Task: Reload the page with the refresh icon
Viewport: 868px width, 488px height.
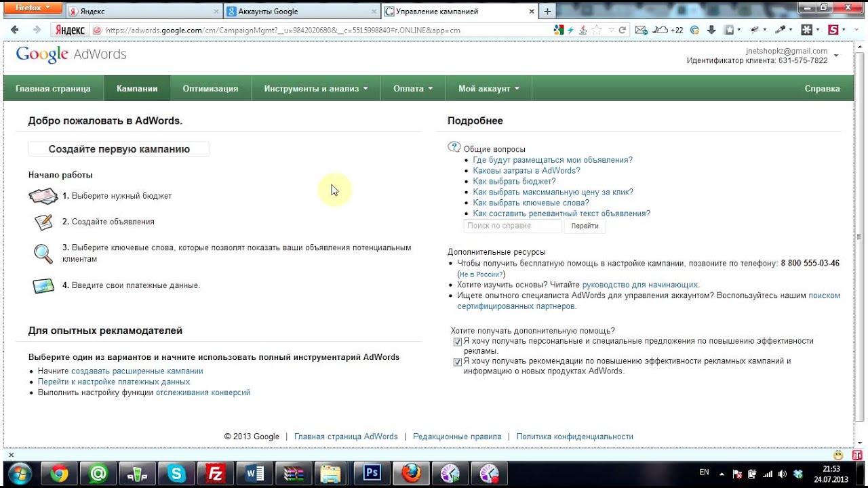Action: point(623,30)
